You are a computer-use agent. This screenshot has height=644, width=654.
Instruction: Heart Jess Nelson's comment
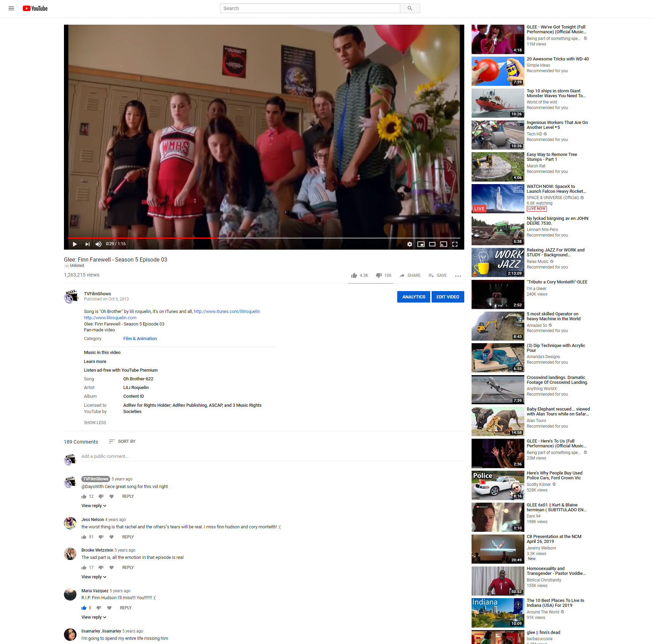point(112,537)
